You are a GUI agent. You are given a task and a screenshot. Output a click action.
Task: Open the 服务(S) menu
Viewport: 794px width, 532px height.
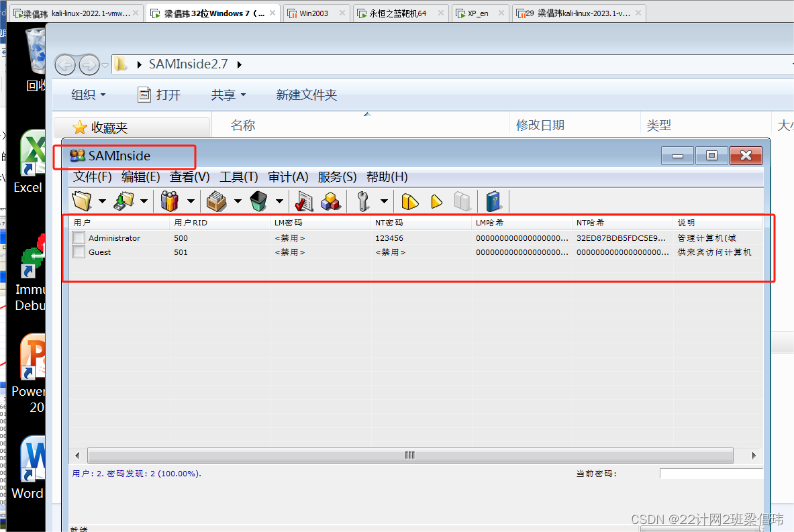[x=337, y=176]
